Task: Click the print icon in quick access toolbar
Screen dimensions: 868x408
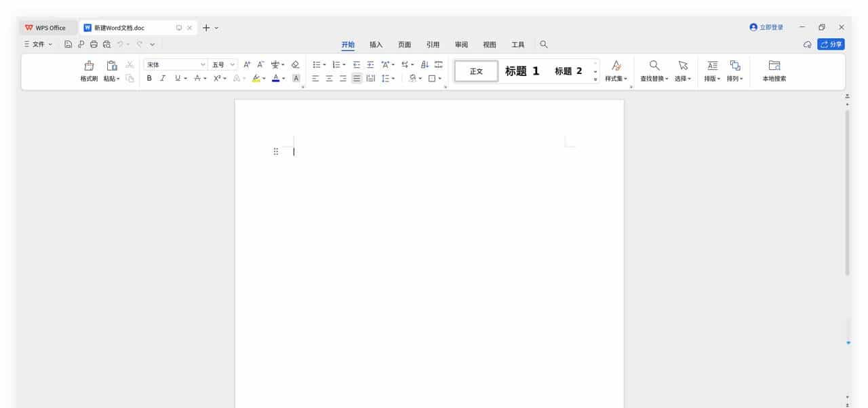Action: 94,43
